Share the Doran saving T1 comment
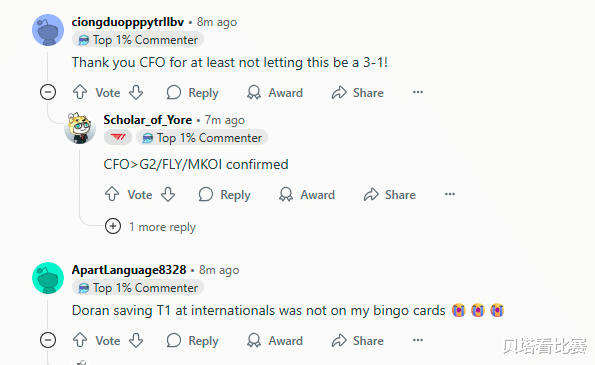Screen dimensions: 595x365 (x=357, y=341)
